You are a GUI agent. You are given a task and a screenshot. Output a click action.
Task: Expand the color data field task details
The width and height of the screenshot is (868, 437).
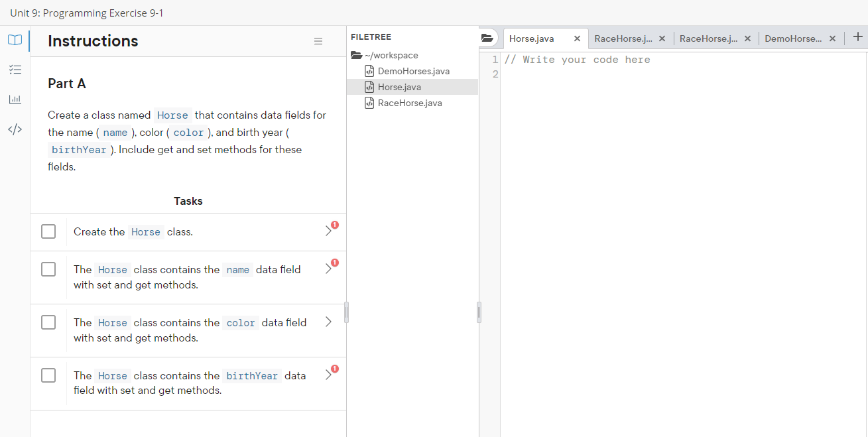(328, 322)
